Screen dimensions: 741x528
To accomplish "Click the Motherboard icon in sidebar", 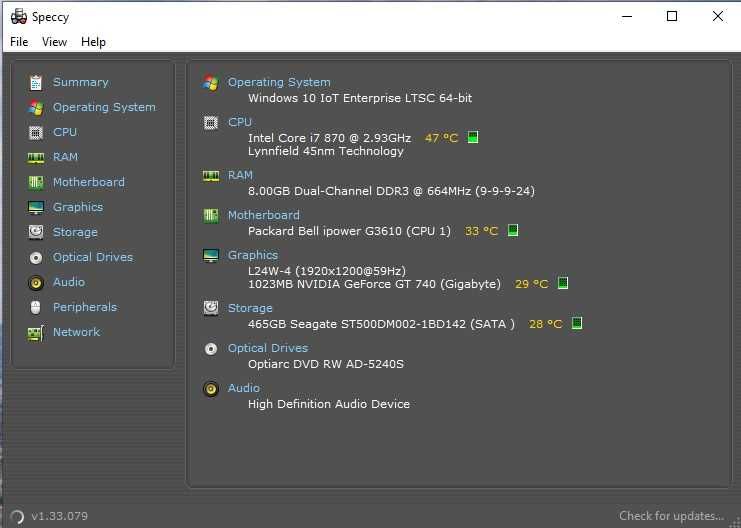I will tap(36, 182).
